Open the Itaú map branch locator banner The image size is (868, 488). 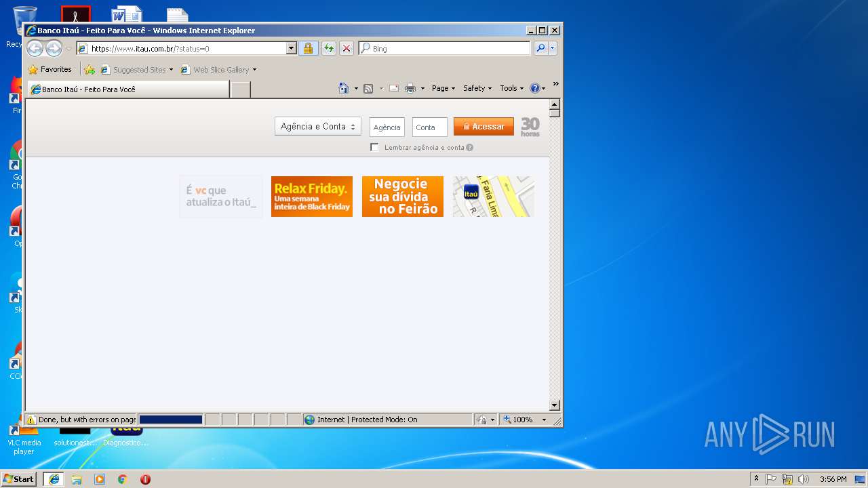(x=494, y=197)
